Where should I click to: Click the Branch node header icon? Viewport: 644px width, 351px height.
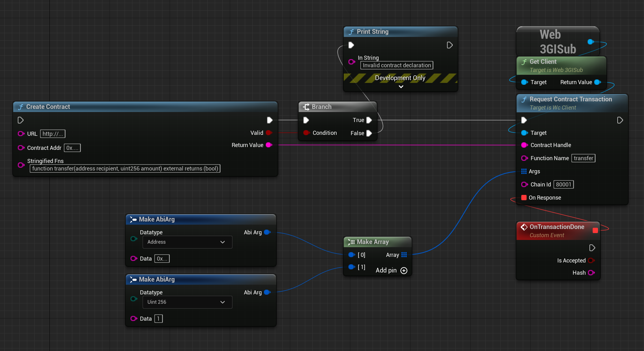pyautogui.click(x=306, y=107)
